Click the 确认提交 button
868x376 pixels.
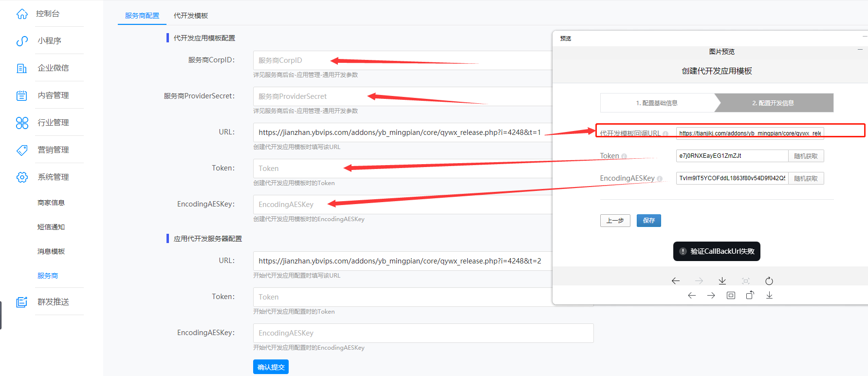coord(271,367)
